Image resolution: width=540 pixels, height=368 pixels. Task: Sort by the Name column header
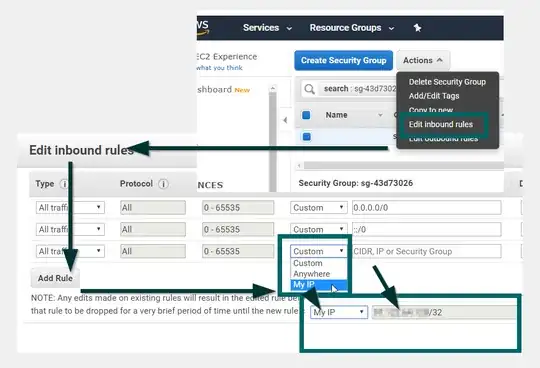tap(336, 115)
